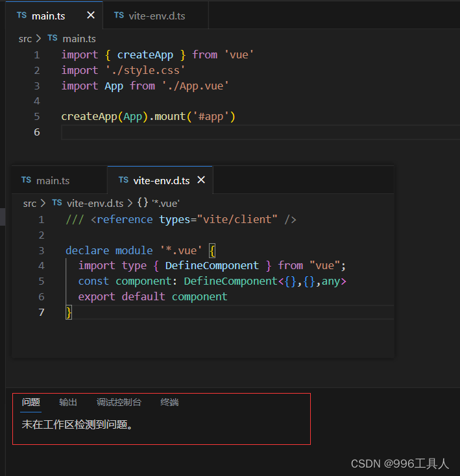Select vite-env.d.ts tab in lower editor

coord(160,180)
